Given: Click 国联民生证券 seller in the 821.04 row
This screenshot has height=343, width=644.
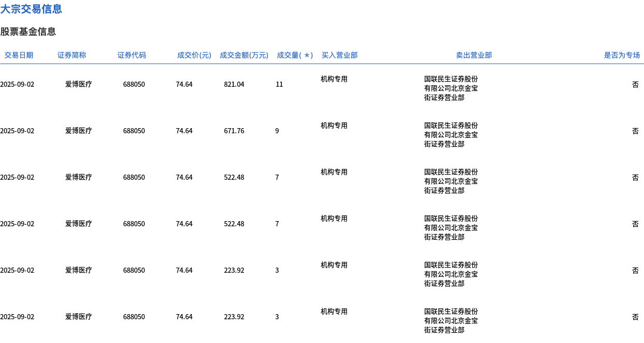Looking at the screenshot, I should coord(451,88).
